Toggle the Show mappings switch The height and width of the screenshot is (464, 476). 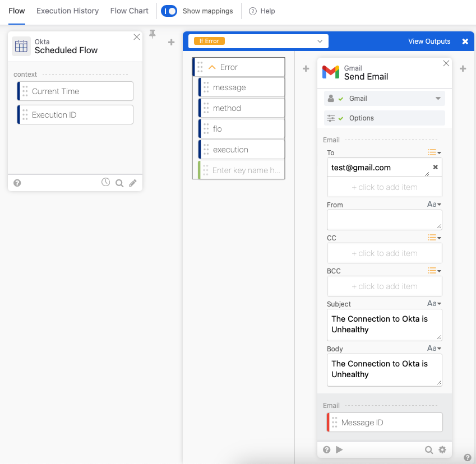tap(169, 11)
